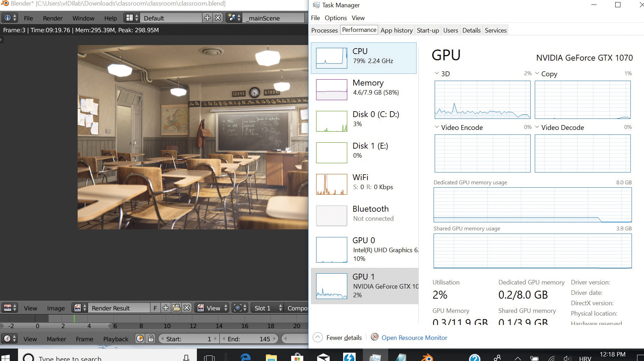Open the Render menu in Blender

click(x=53, y=18)
